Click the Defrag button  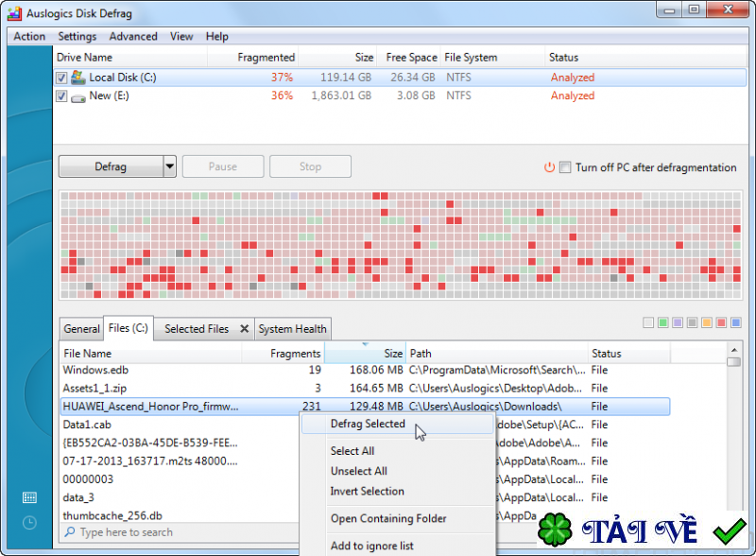pos(111,166)
